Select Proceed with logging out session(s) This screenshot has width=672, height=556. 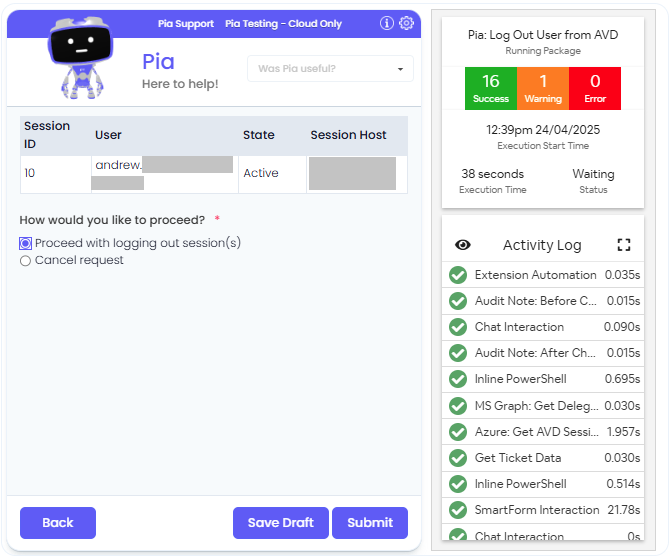pos(26,243)
